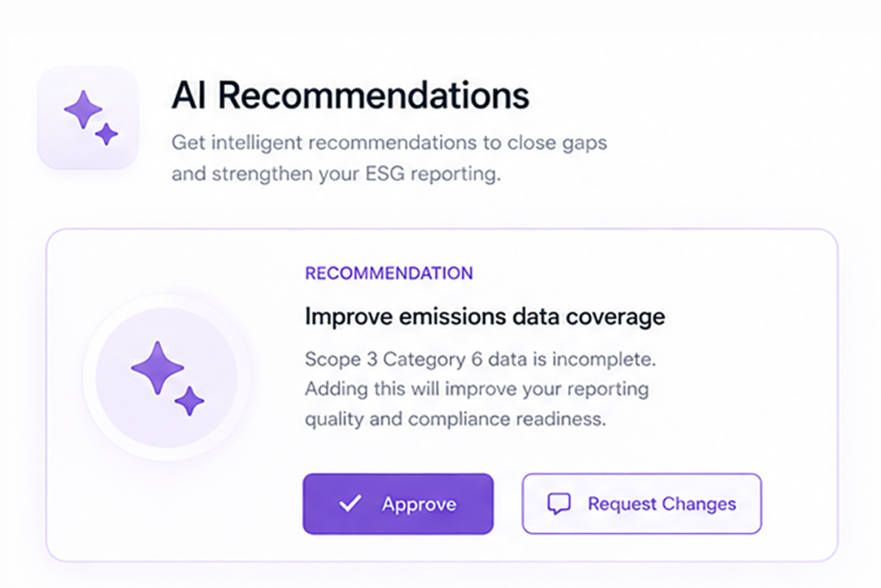Click the 'Adding this will improve' text line

[477, 389]
